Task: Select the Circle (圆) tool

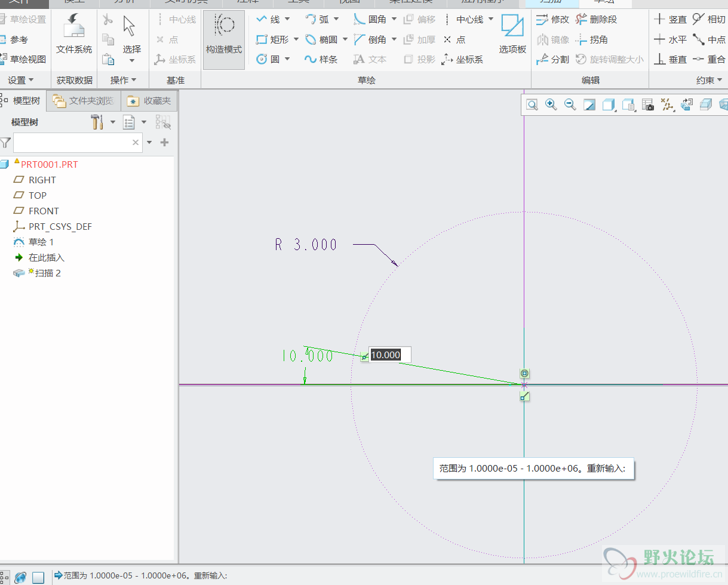Action: [x=268, y=59]
